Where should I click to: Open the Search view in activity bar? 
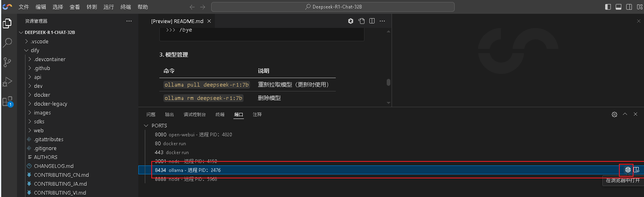[7, 42]
